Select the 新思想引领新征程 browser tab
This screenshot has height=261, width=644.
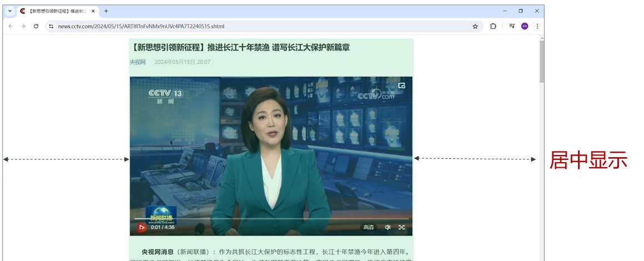pos(58,12)
